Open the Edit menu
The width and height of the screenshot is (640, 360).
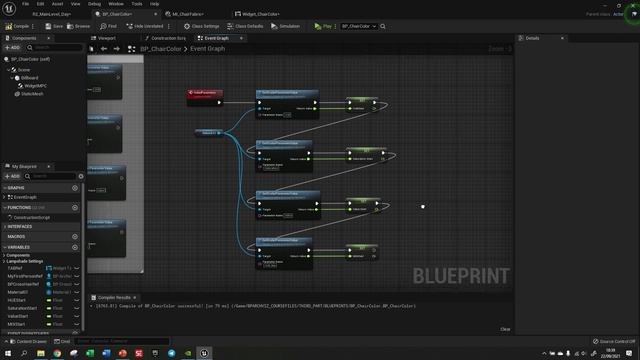click(x=40, y=4)
